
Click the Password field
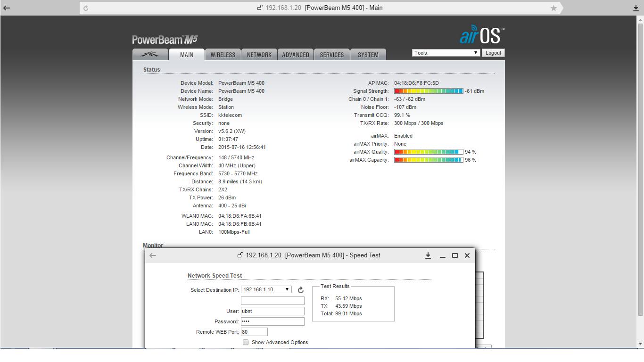coord(272,321)
